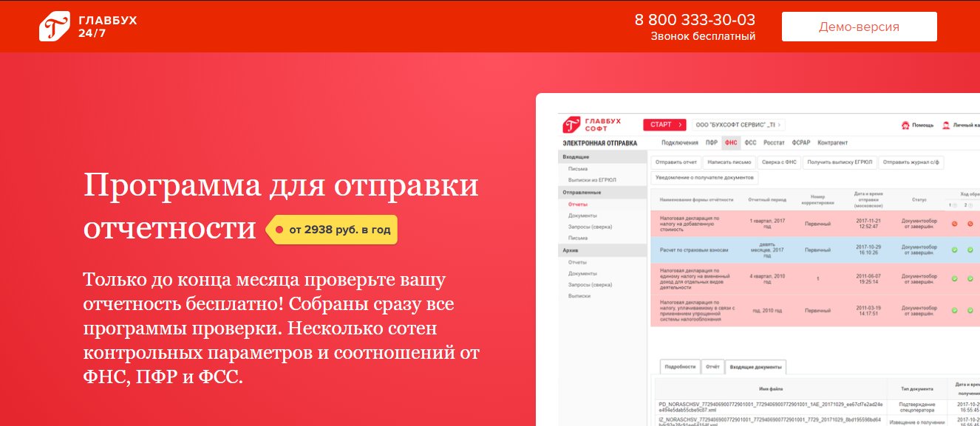
Task: Switch to the Контрагент tab
Action: click(x=832, y=142)
